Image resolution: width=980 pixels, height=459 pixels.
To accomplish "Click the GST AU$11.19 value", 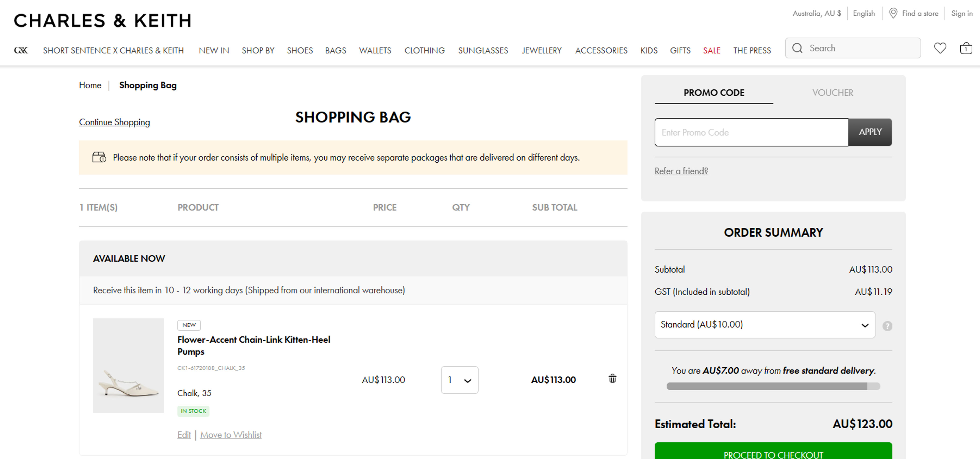I will tap(873, 292).
